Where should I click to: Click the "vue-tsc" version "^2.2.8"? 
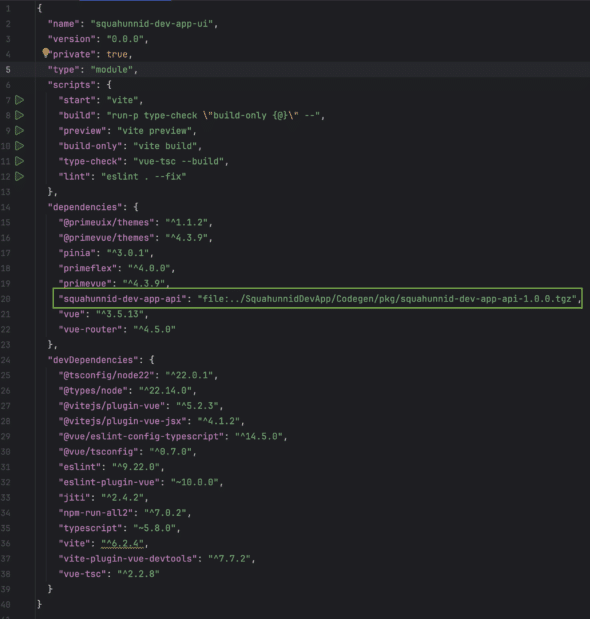[x=139, y=574]
